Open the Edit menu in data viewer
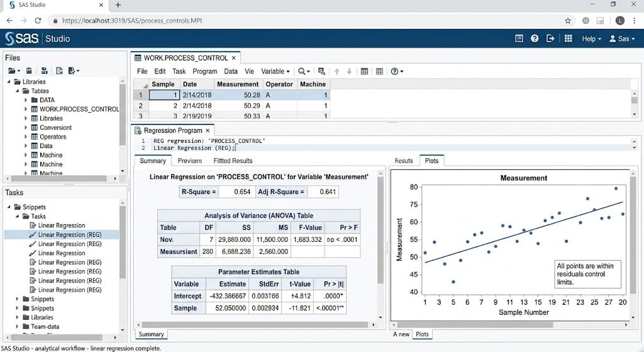 tap(160, 71)
